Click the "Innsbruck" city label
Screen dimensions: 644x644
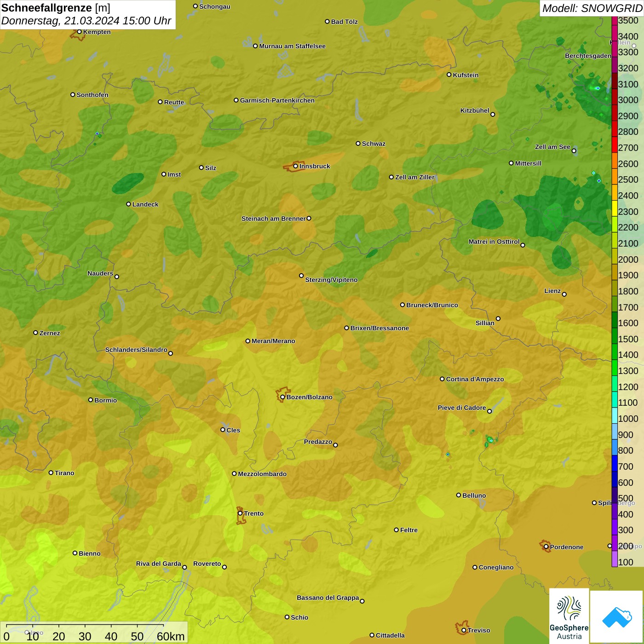tap(315, 166)
